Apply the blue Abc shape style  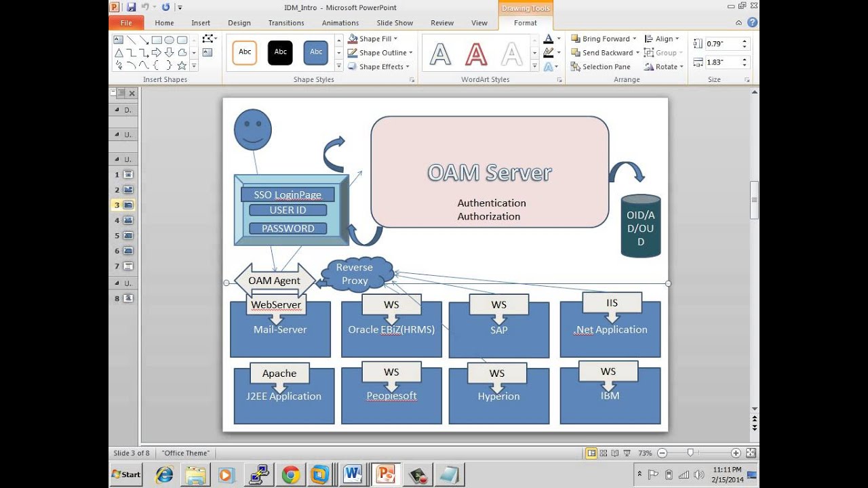[x=316, y=52]
